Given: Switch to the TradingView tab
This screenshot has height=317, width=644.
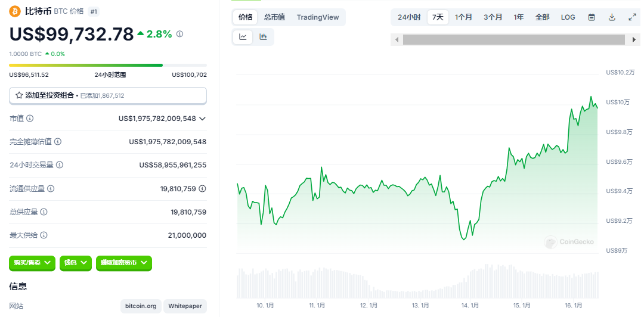Looking at the screenshot, I should pyautogui.click(x=318, y=17).
